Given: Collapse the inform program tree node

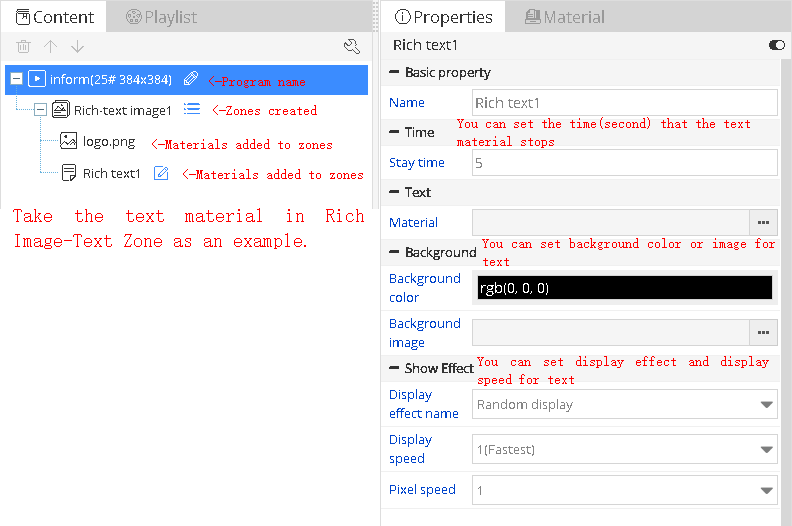Looking at the screenshot, I should click(16, 79).
